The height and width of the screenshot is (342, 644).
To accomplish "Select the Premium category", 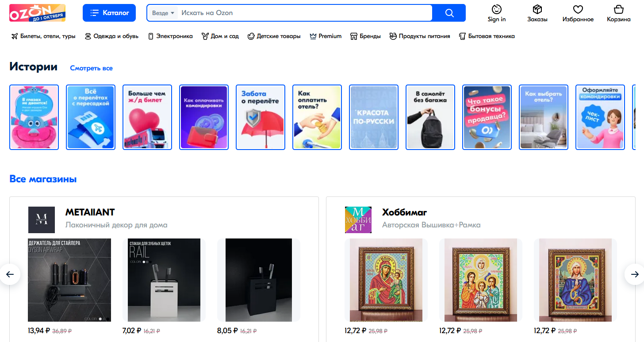I will click(326, 36).
